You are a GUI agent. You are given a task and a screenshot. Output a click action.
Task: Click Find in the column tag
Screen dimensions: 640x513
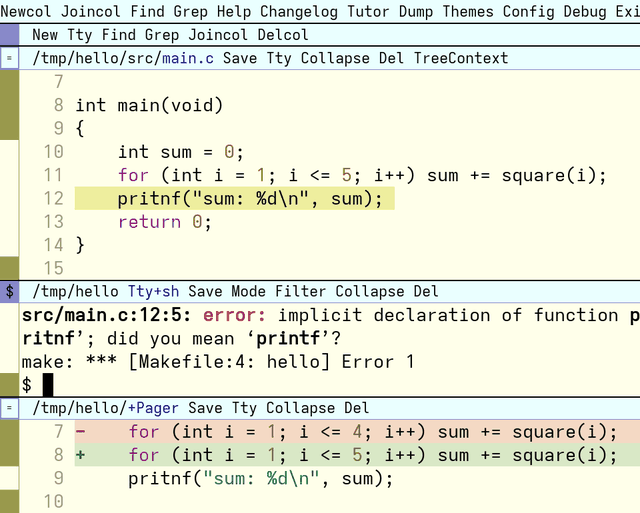coord(119,35)
